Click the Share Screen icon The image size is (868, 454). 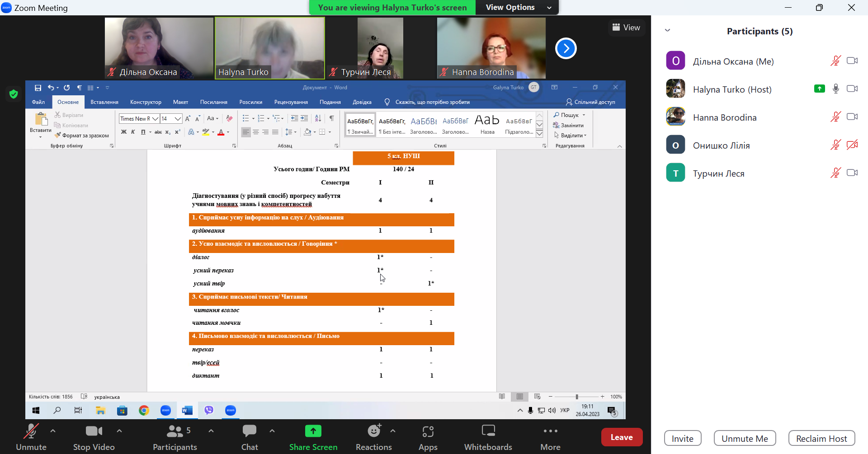313,431
